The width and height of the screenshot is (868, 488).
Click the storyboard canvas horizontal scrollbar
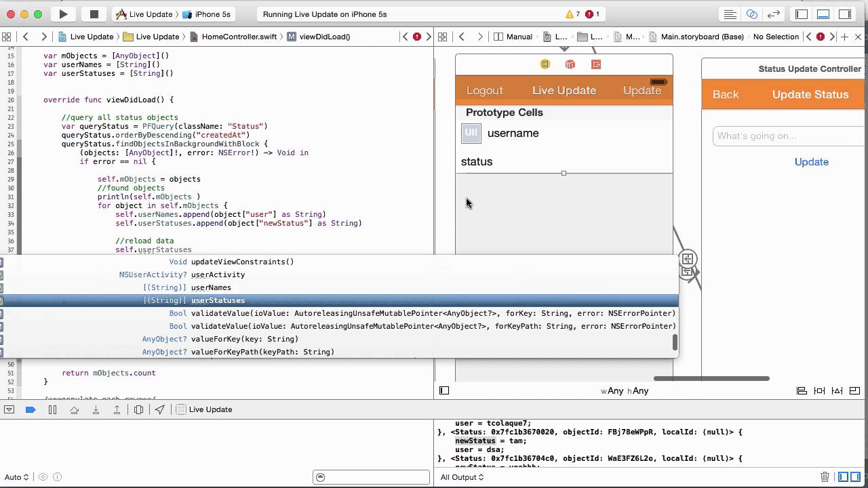711,378
